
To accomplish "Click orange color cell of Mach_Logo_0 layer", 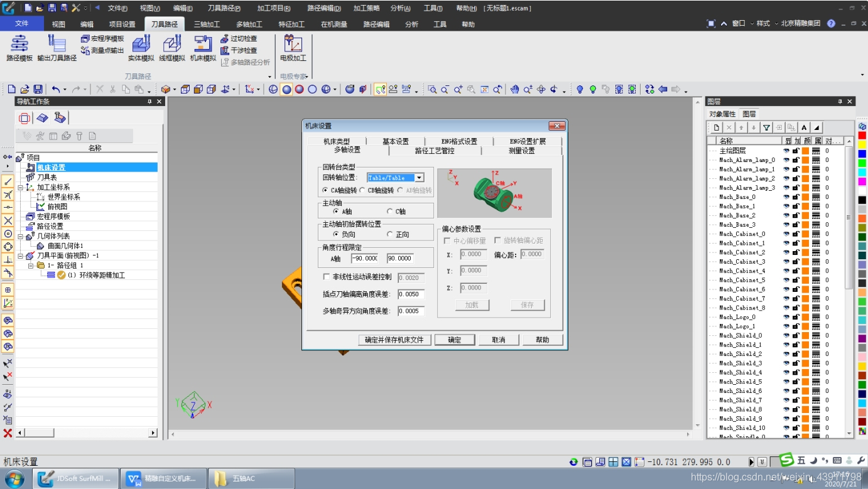I will point(805,317).
